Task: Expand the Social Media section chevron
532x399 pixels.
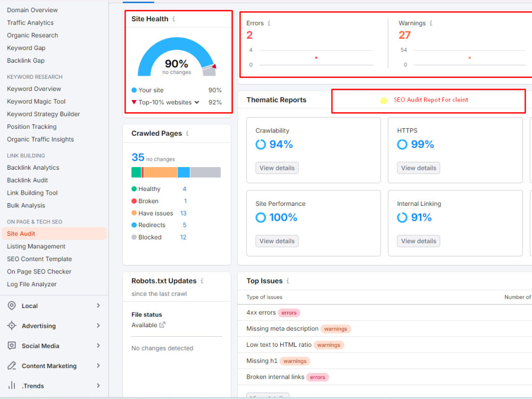Action: click(x=98, y=346)
